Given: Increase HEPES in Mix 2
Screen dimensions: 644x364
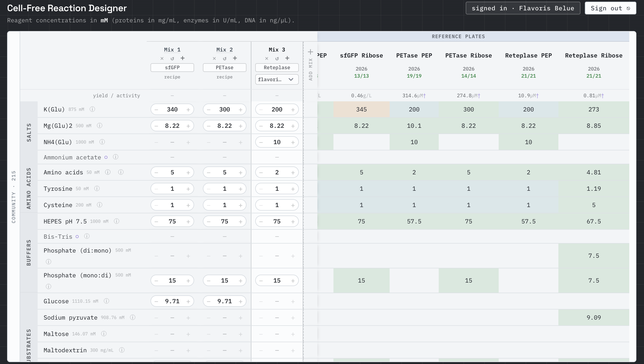Looking at the screenshot, I should 240,222.
